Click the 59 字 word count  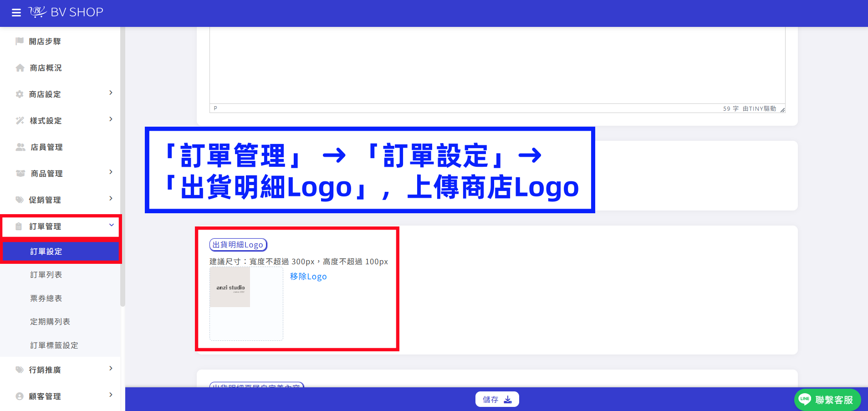point(730,109)
